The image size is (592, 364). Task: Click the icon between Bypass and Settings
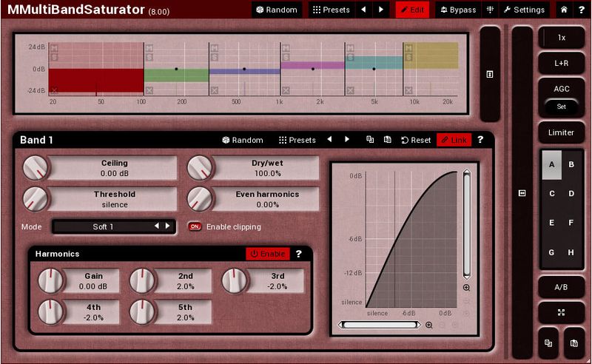490,10
